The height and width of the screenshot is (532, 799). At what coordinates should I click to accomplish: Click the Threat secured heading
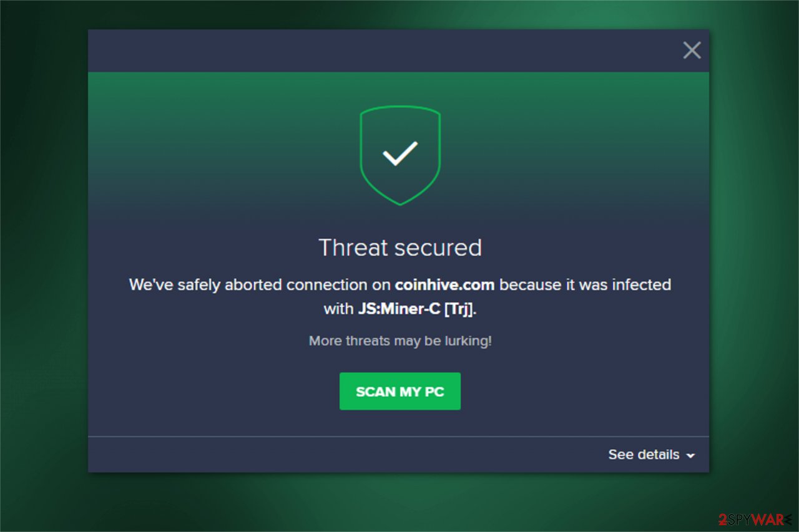(x=400, y=248)
